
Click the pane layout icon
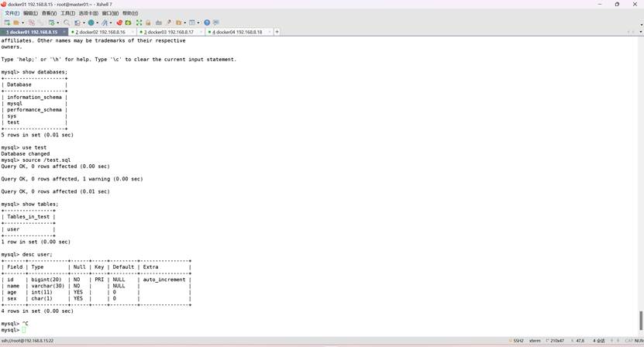(191, 22)
